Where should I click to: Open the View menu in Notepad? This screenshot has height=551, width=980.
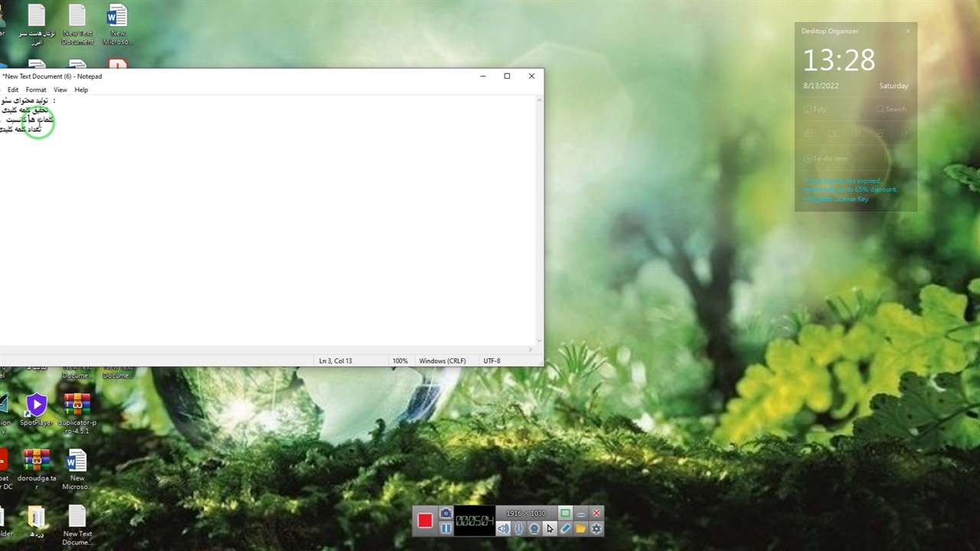(x=60, y=90)
